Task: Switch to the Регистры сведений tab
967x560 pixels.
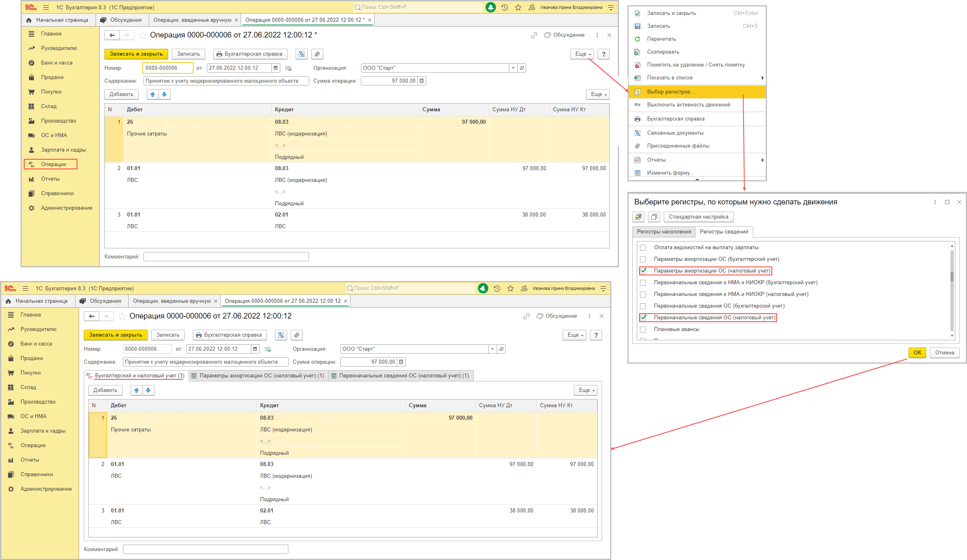Action: tap(724, 232)
